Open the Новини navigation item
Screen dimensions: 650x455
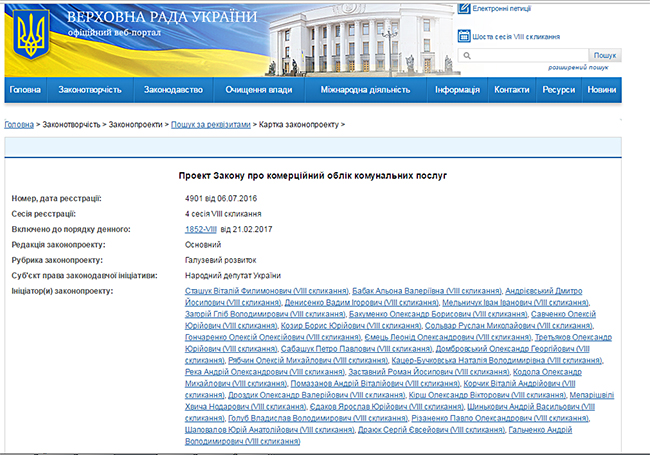(x=602, y=90)
